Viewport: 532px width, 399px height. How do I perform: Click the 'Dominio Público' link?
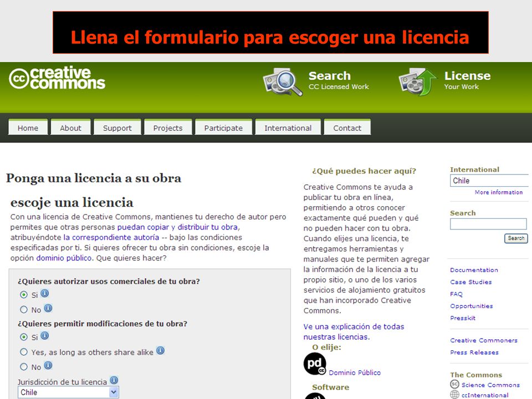pyautogui.click(x=355, y=372)
